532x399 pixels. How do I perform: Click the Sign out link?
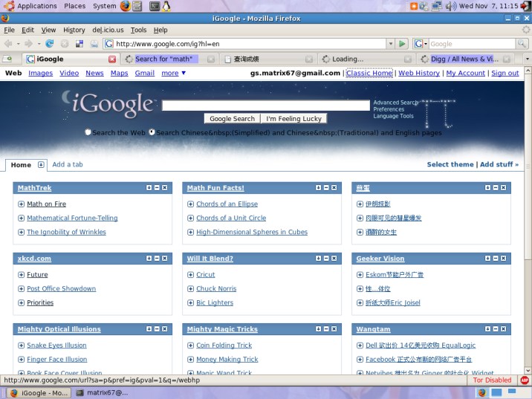[505, 73]
